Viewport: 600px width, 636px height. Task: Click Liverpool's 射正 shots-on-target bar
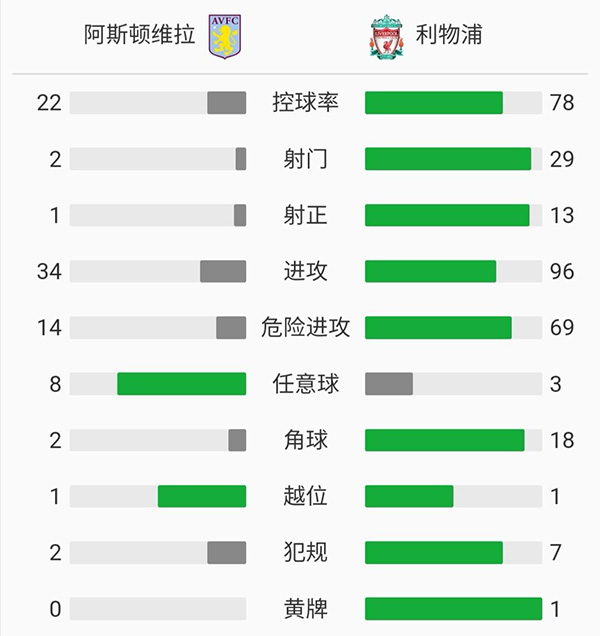[447, 215]
